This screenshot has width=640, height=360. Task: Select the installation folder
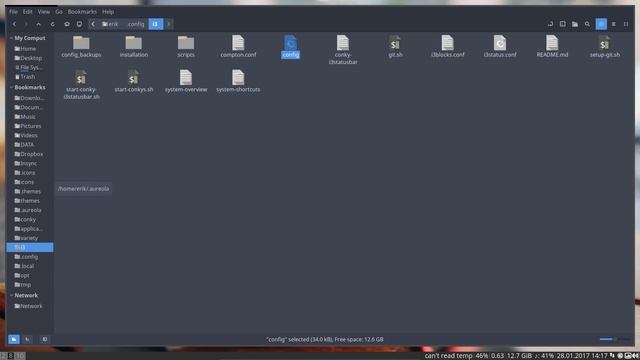point(134,47)
